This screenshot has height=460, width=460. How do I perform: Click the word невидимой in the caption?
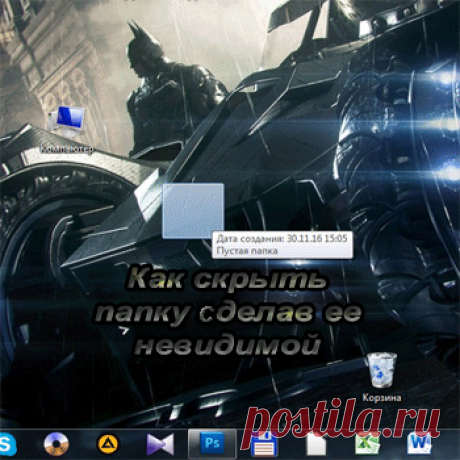pyautogui.click(x=228, y=343)
